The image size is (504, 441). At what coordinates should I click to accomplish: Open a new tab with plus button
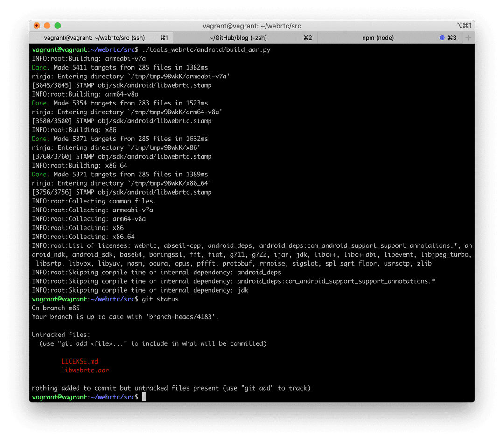pos(469,38)
